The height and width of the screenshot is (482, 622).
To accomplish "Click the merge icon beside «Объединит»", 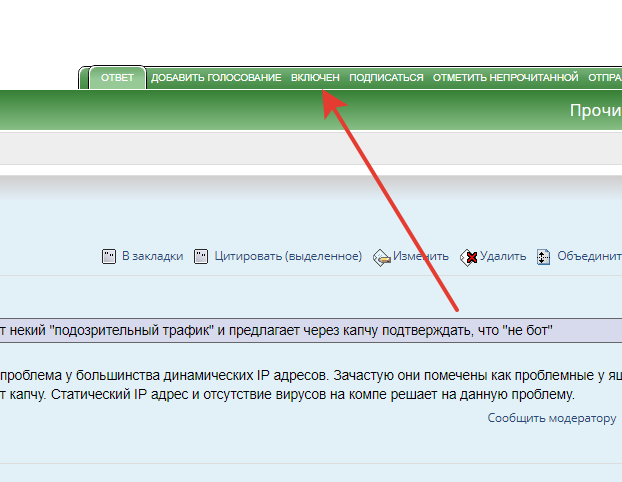I will coord(544,257).
